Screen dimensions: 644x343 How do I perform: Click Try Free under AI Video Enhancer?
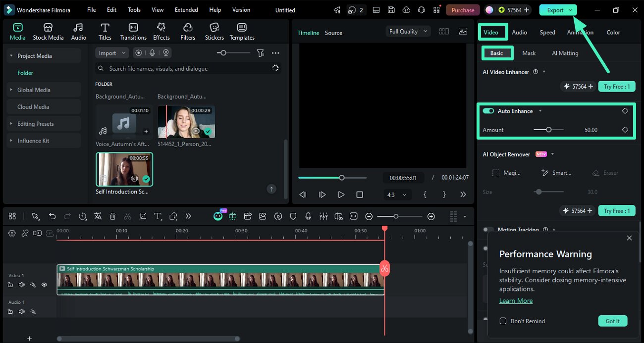(617, 86)
